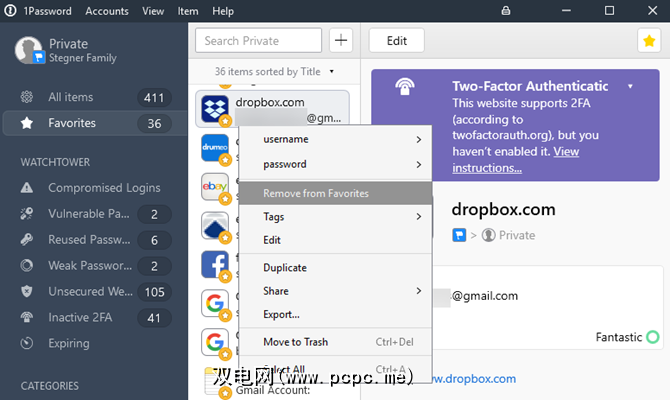Click the Unsecured Websites shield icon
This screenshot has height=400, width=670.
pos(26,291)
